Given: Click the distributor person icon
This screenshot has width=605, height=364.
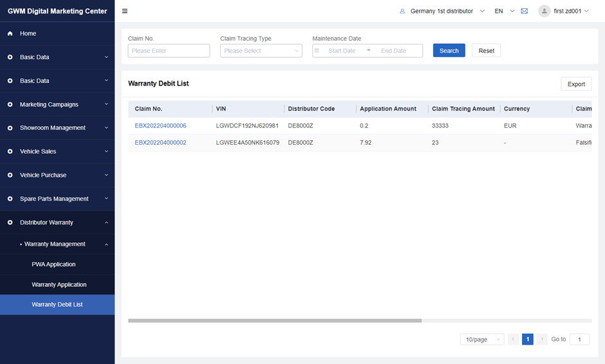Looking at the screenshot, I should (x=402, y=11).
